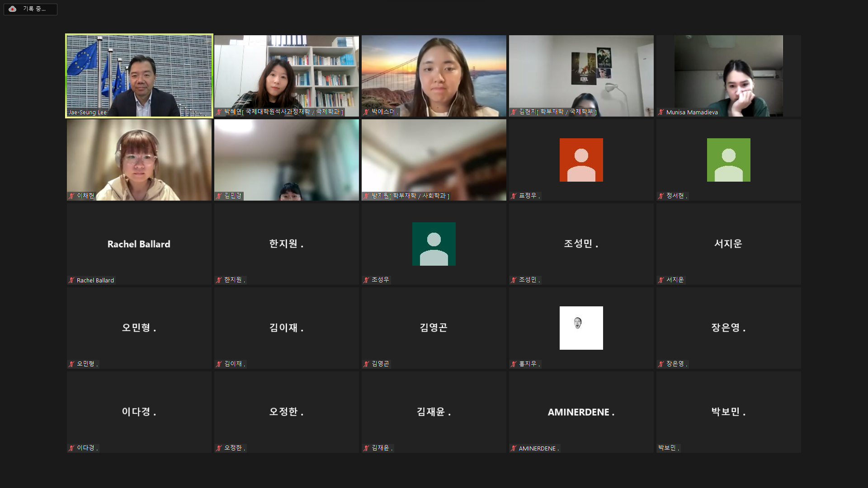This screenshot has height=488, width=868.
Task: Click the 기록 중 recording status label
Action: [x=34, y=9]
